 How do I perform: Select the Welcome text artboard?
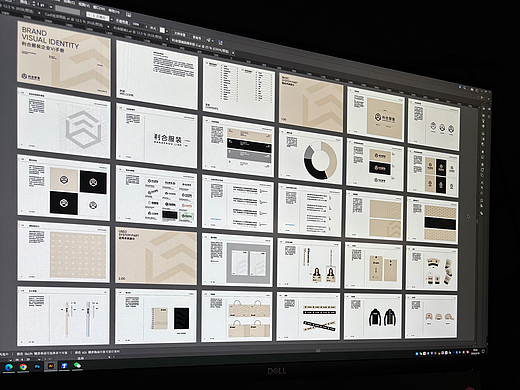tap(157, 75)
